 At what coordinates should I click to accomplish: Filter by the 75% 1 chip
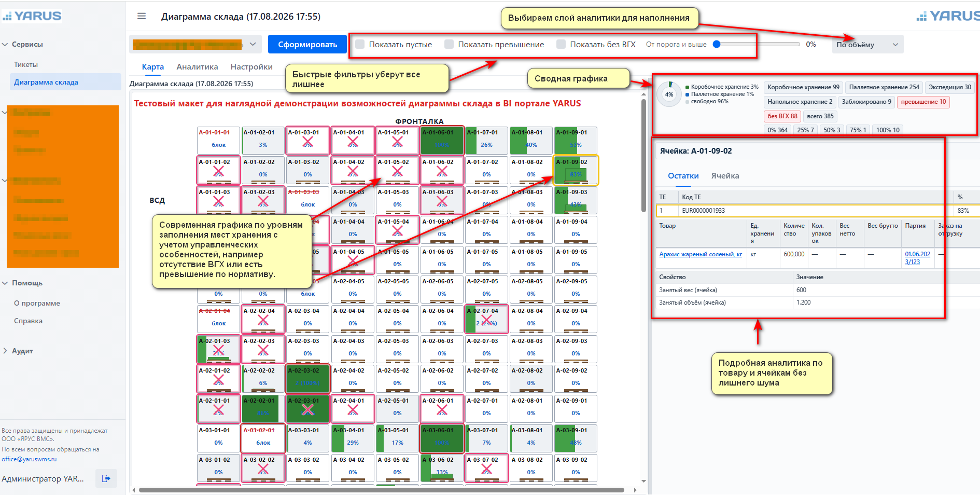click(x=858, y=130)
